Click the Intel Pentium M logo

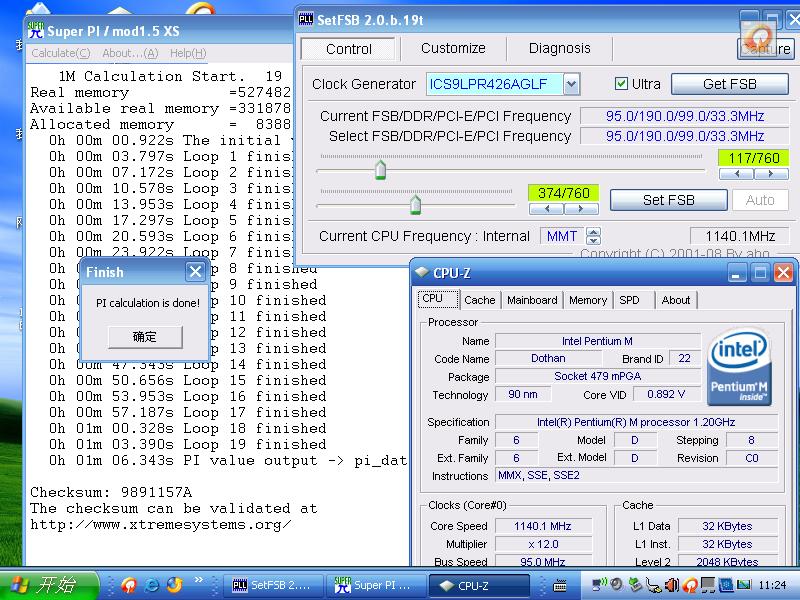(739, 367)
